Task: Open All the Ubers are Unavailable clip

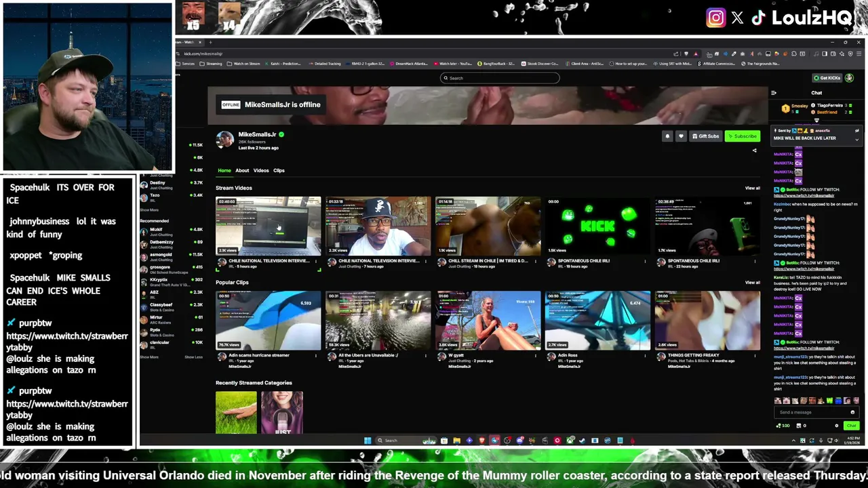Action: tap(378, 321)
